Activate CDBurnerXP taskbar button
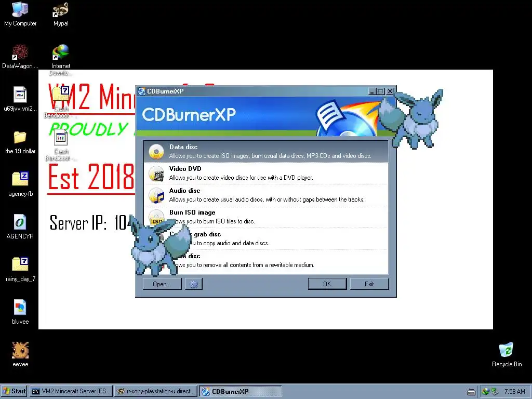Image resolution: width=532 pixels, height=399 pixels. (240, 391)
